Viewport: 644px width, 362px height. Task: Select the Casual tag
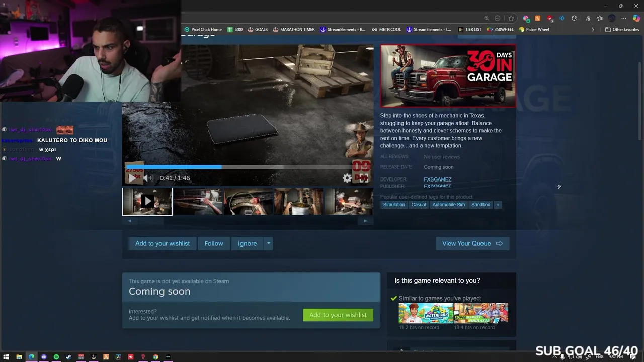click(419, 205)
